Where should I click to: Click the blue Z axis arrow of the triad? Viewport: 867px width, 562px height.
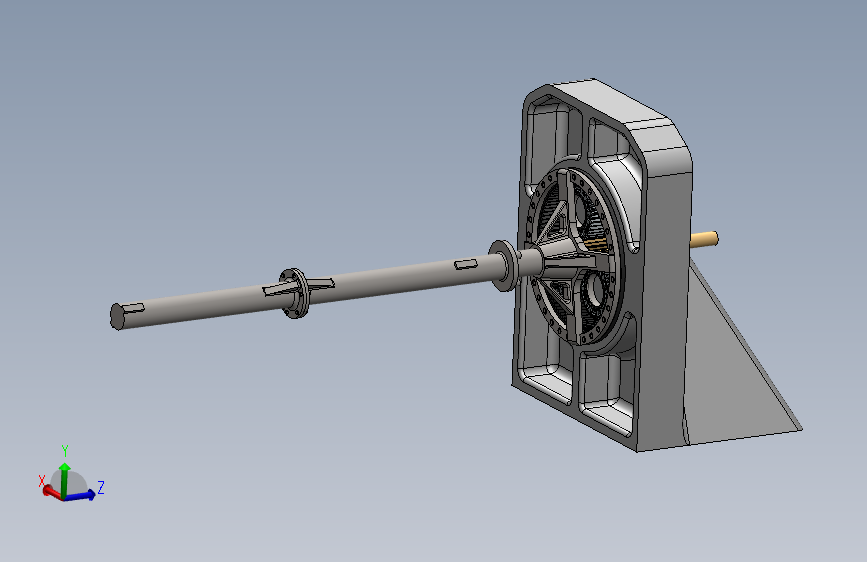tap(82, 495)
